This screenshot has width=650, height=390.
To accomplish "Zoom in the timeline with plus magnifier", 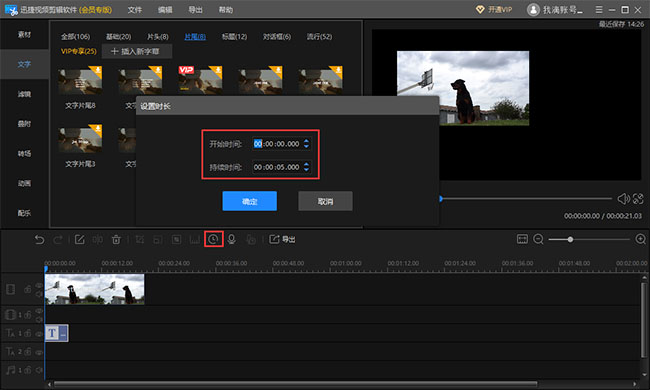I will (x=640, y=239).
